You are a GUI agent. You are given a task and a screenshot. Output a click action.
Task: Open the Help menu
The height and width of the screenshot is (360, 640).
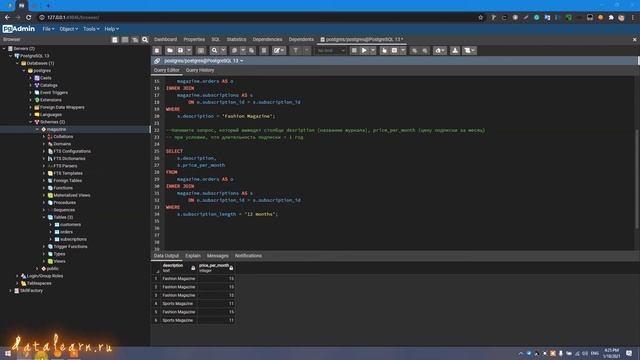tap(111, 29)
